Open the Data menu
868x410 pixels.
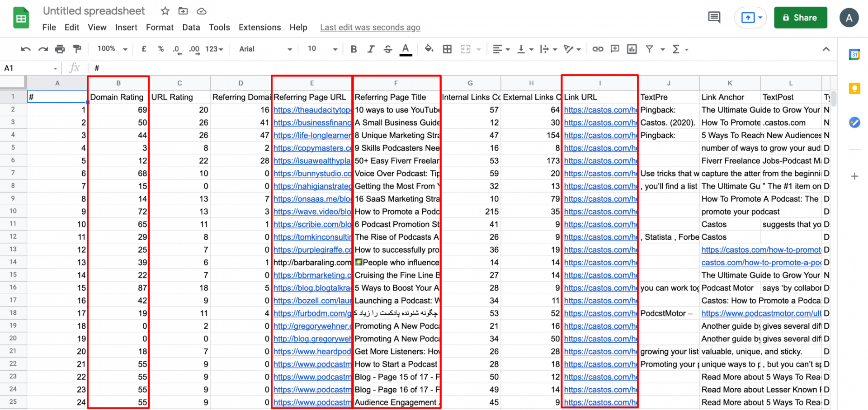point(191,28)
